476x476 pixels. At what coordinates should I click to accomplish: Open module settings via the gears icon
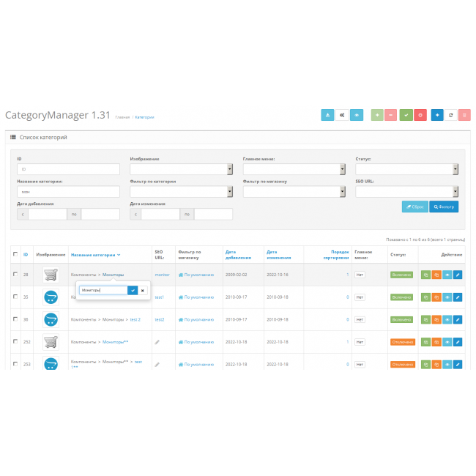point(342,115)
